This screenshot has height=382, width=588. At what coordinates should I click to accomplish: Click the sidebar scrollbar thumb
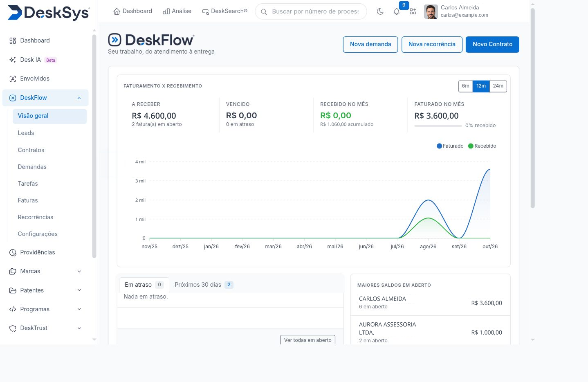coord(94,146)
